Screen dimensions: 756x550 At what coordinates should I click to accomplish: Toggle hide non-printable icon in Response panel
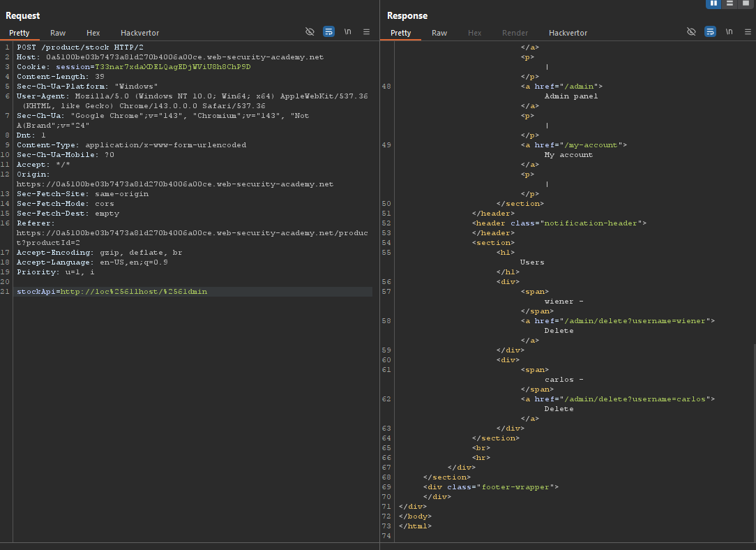point(691,32)
